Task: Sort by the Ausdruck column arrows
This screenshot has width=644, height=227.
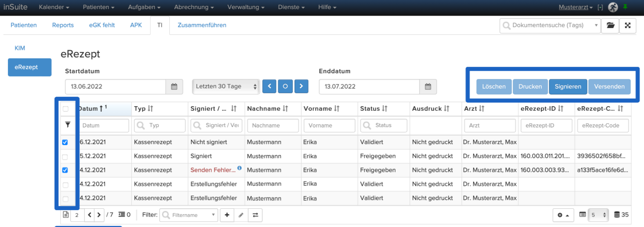Action: [x=447, y=109]
